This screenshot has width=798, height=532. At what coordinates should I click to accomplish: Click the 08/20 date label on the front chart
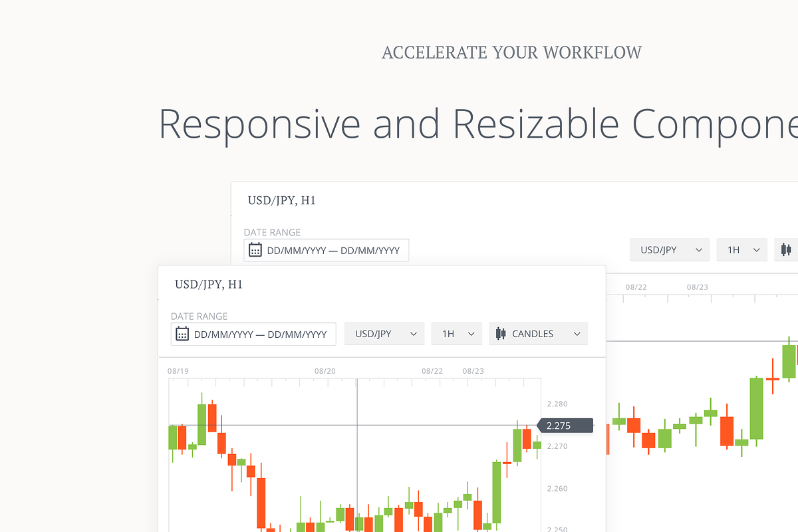click(x=325, y=371)
